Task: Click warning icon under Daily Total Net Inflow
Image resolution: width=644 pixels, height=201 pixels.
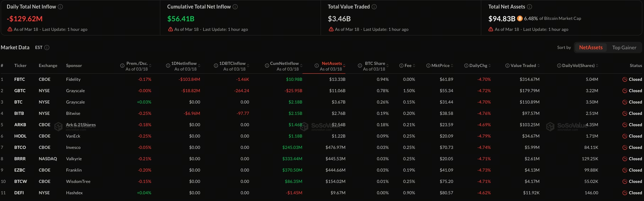Action: pos(10,29)
